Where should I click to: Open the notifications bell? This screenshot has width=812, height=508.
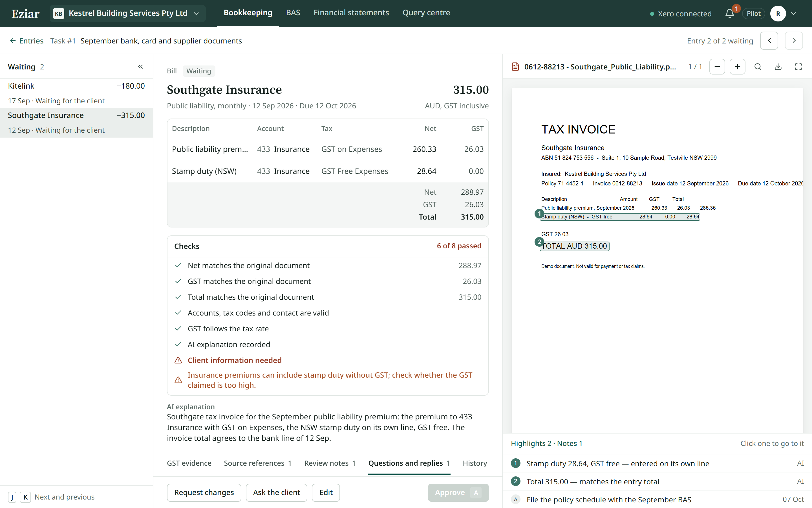pyautogui.click(x=729, y=14)
